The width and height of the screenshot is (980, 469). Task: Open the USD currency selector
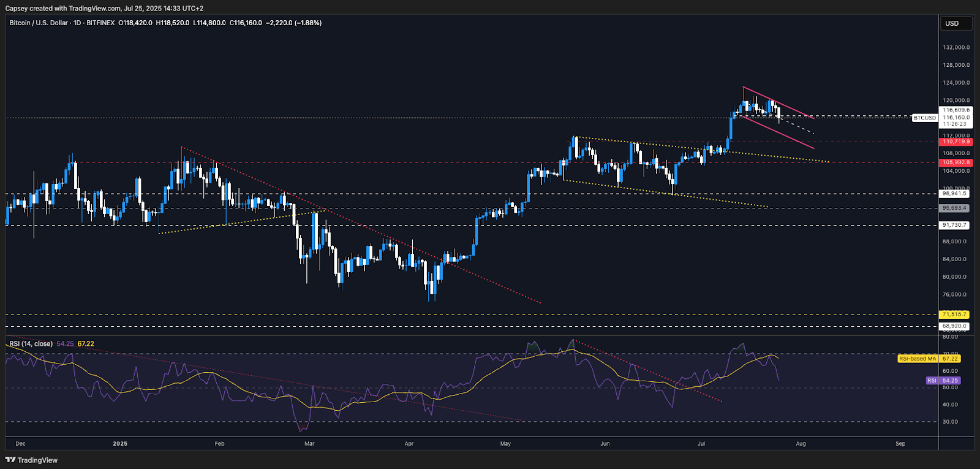pyautogui.click(x=956, y=23)
